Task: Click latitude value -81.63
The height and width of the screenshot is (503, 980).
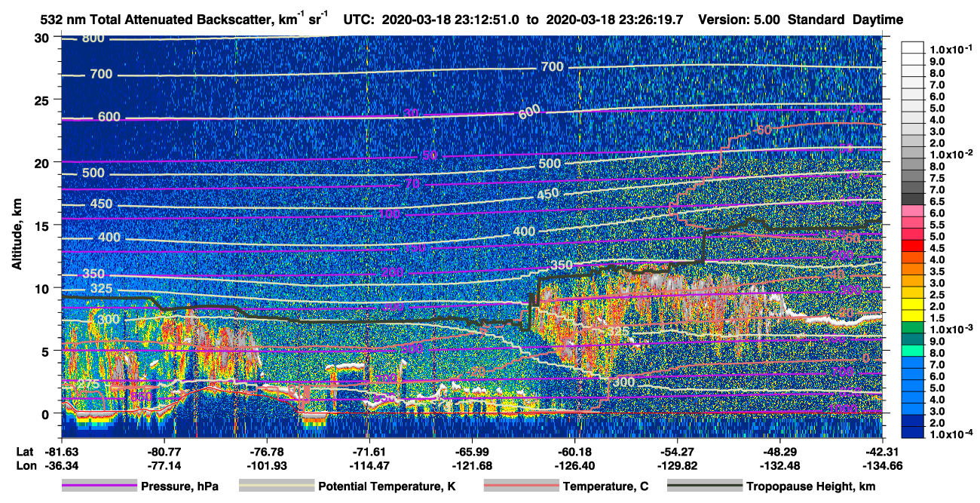Action: [60, 451]
